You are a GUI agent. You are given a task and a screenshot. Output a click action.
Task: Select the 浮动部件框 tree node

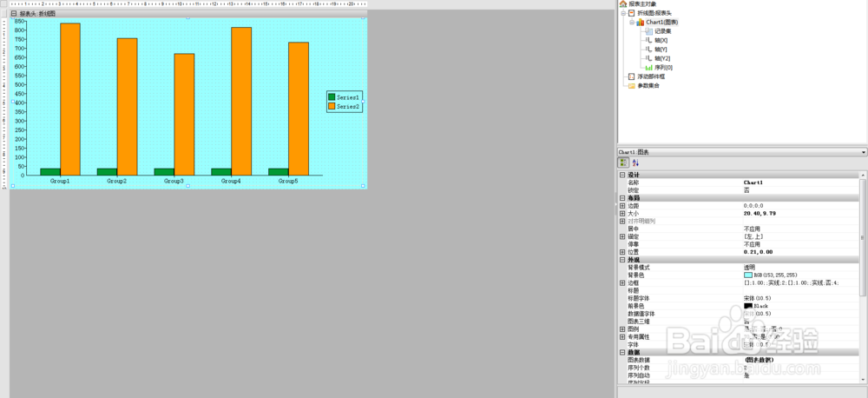[x=651, y=76]
